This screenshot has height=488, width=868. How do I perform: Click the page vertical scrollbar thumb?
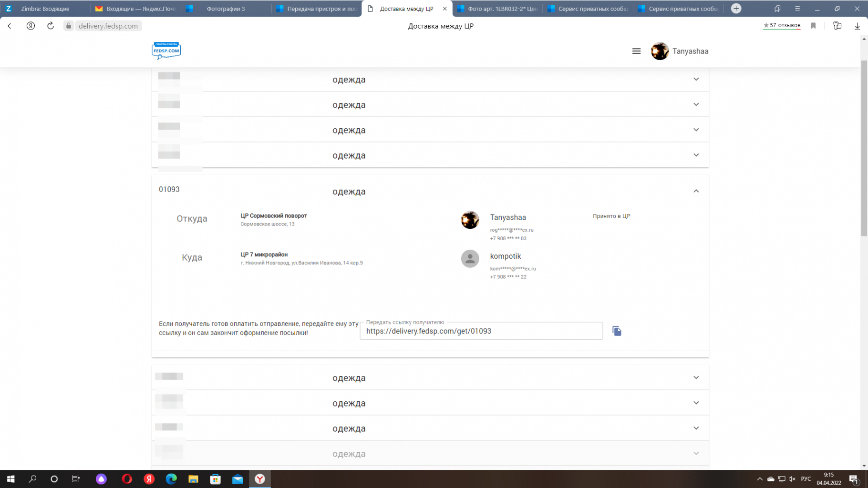pyautogui.click(x=864, y=148)
